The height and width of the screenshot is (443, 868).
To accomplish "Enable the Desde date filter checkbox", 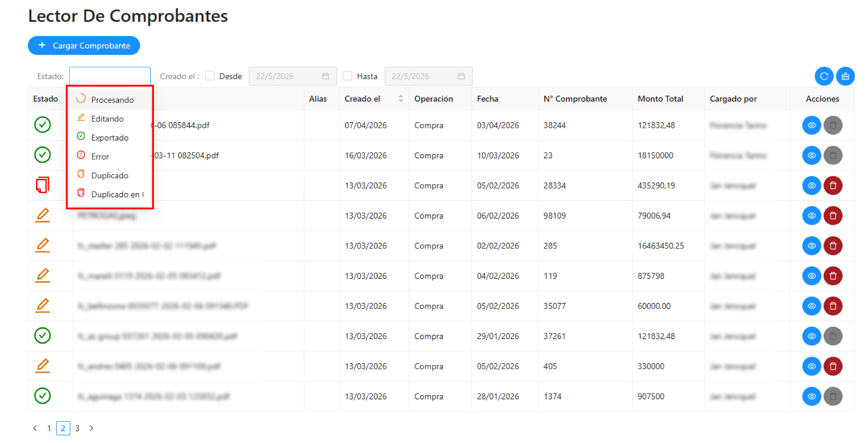I will click(x=210, y=76).
